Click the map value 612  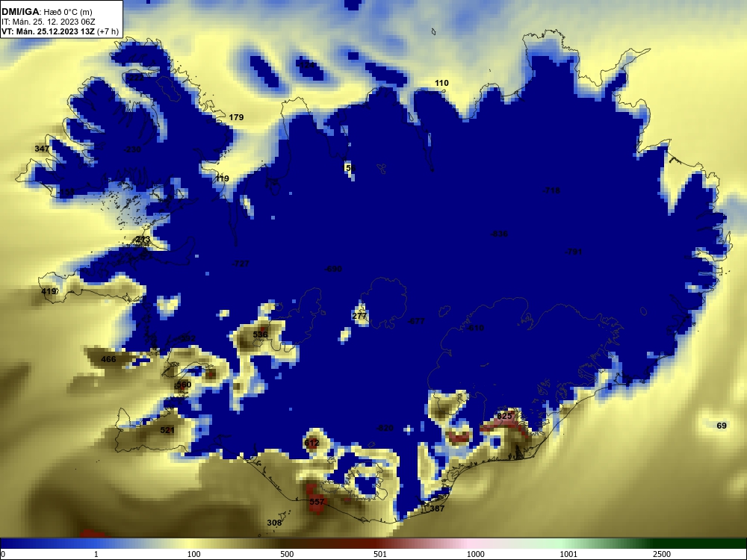[311, 443]
